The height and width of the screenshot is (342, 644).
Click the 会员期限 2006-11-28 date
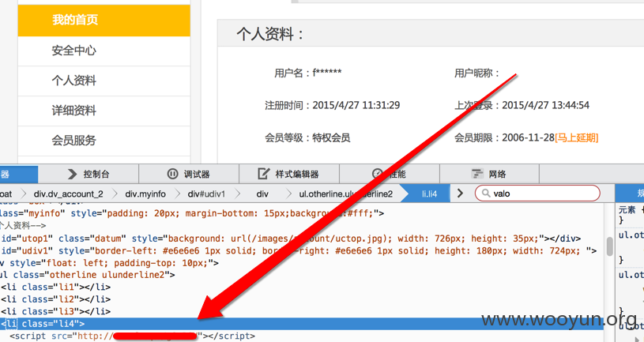[x=528, y=138]
